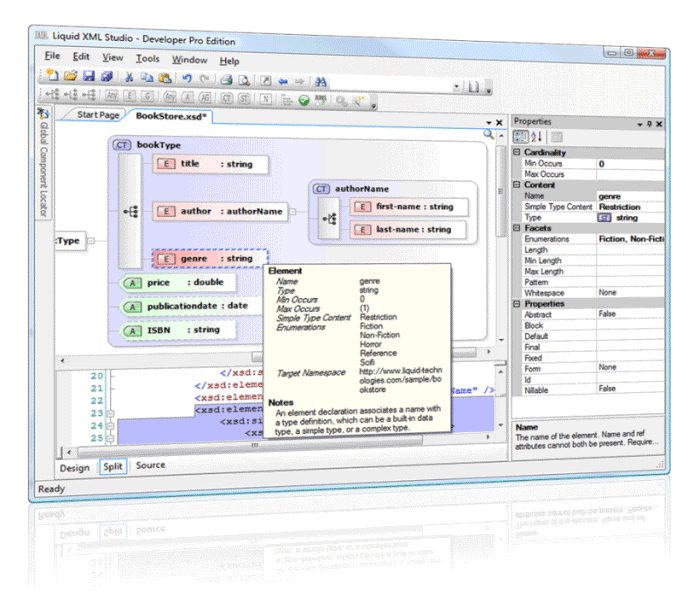Click the Open folder toolbar icon
Viewport: 682px width, 600px height.
point(70,76)
